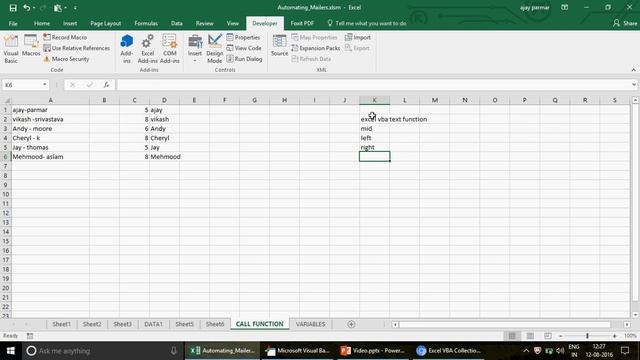640x360 pixels.
Task: Switch to the Page Layout tab
Action: pyautogui.click(x=106, y=23)
